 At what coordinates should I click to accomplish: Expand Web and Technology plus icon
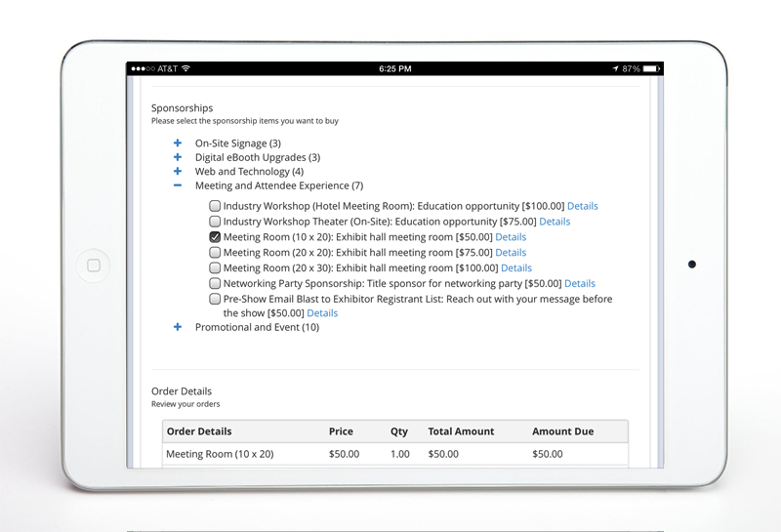(178, 171)
